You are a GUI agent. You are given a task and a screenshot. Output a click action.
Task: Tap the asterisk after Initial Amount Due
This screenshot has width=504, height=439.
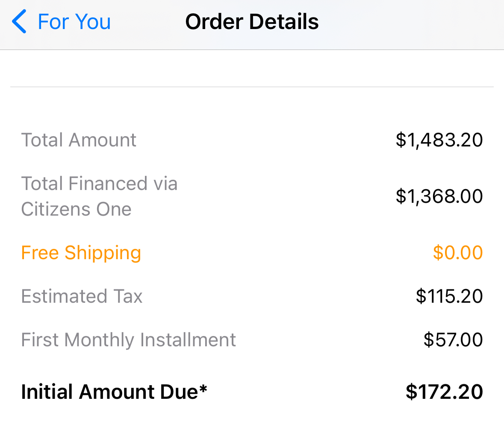pos(203,389)
